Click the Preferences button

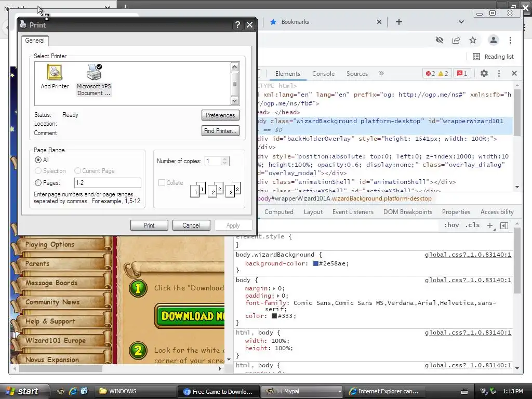pyautogui.click(x=220, y=115)
